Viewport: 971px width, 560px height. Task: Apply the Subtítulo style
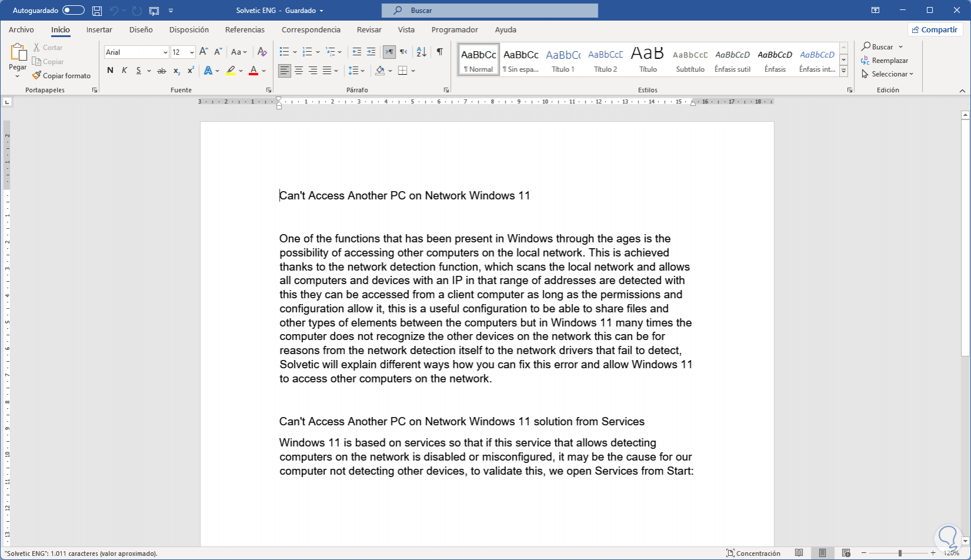[x=690, y=60]
